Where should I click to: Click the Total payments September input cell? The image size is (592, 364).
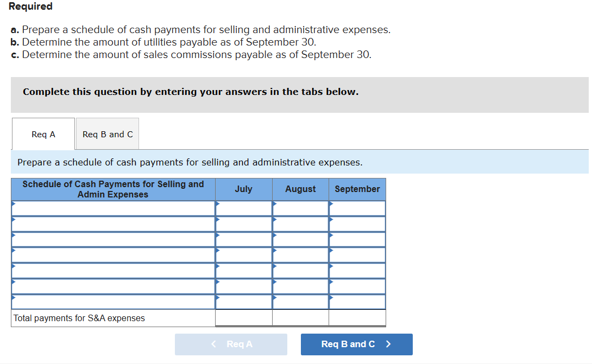click(357, 318)
